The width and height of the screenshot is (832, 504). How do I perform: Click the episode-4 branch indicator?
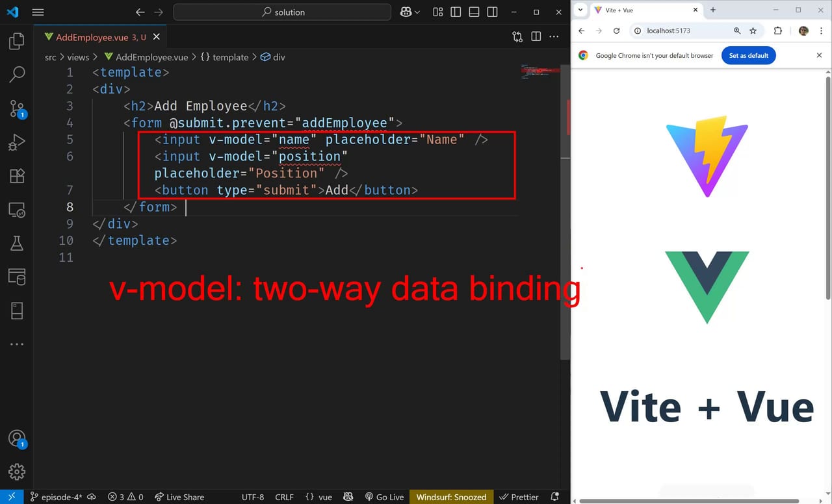(57, 497)
